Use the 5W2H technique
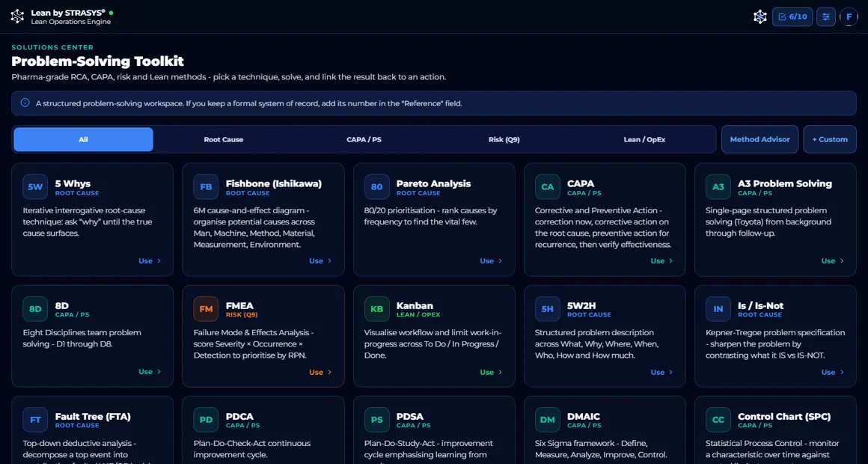This screenshot has height=464, width=868. [661, 372]
